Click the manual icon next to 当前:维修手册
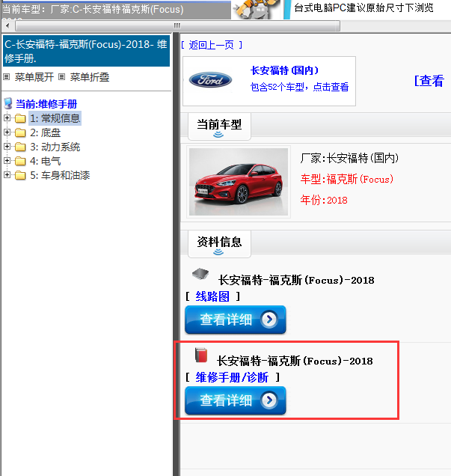The image size is (451, 476). 8,103
